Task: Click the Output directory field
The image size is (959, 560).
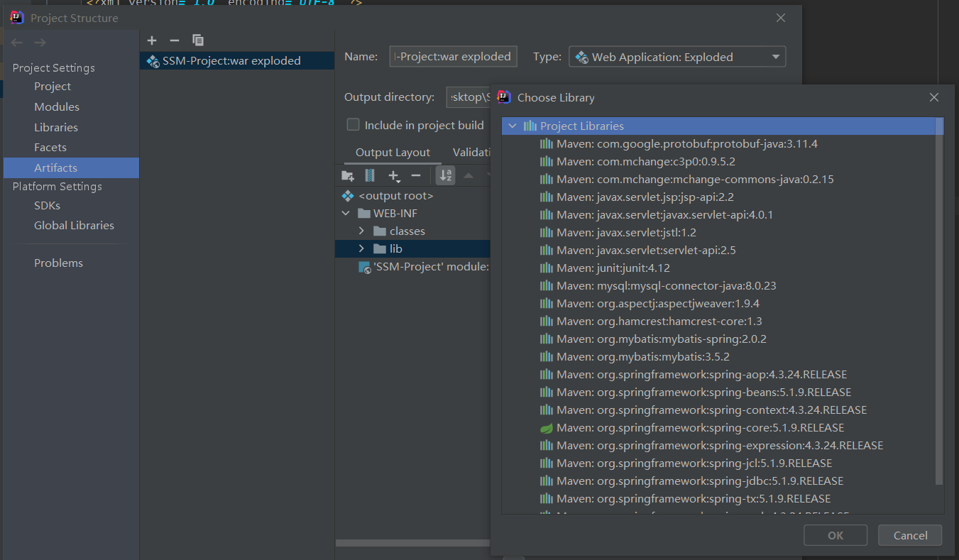Action: pyautogui.click(x=468, y=97)
